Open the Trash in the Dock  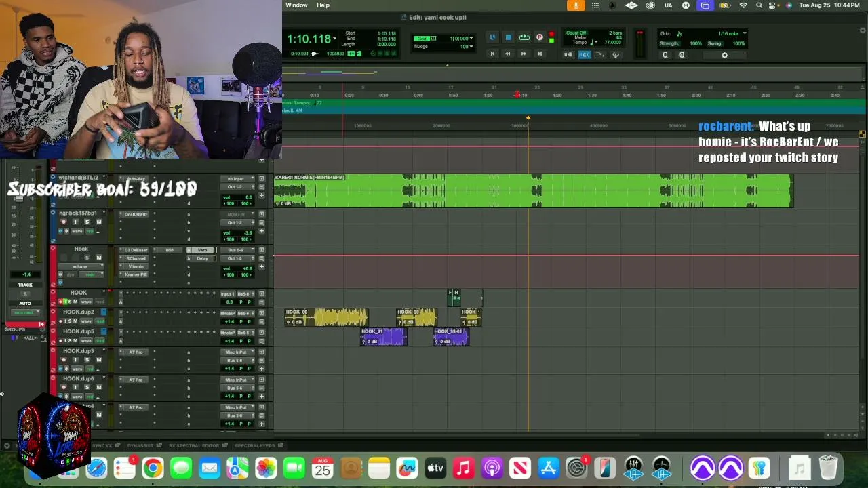[x=828, y=468]
